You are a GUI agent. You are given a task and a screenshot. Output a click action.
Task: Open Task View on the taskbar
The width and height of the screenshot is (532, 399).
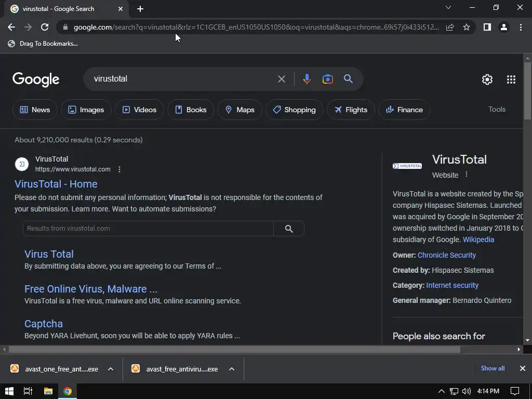pyautogui.click(x=28, y=391)
